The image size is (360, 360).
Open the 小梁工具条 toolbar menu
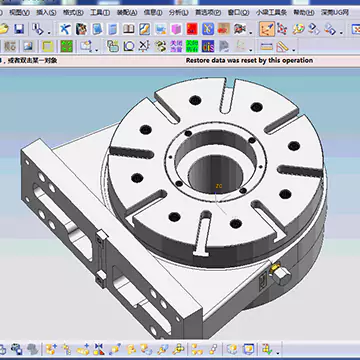[x=272, y=13]
